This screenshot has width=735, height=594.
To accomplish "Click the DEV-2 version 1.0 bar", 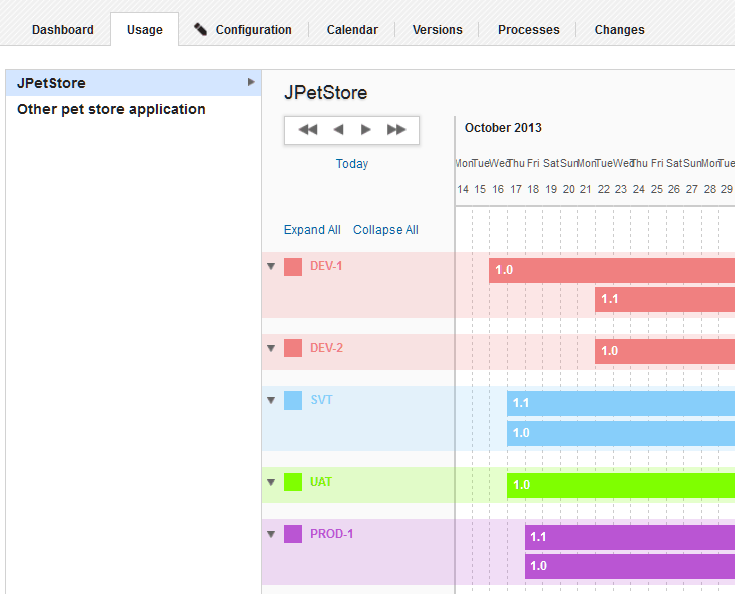I will pyautogui.click(x=664, y=351).
